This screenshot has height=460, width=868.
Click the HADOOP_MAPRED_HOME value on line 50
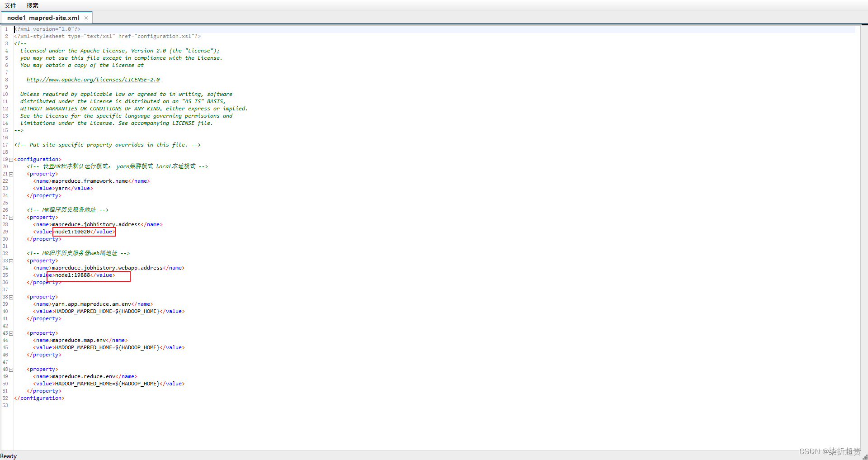point(107,384)
